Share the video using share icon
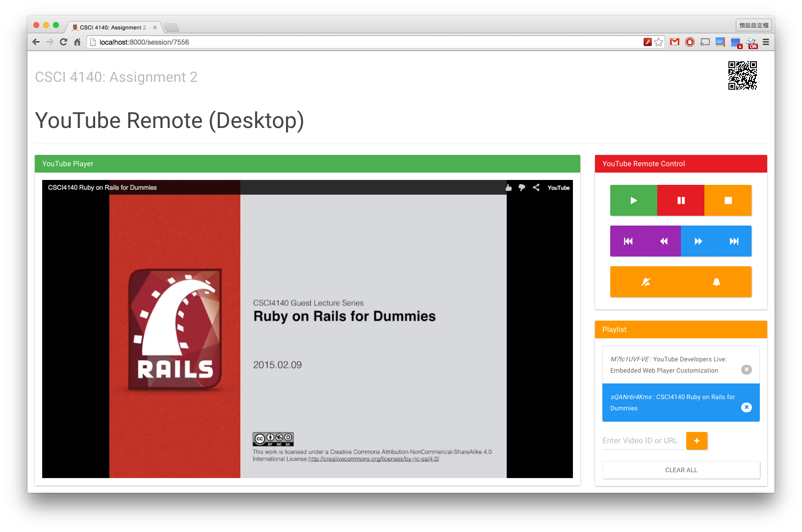802x532 pixels. [536, 188]
